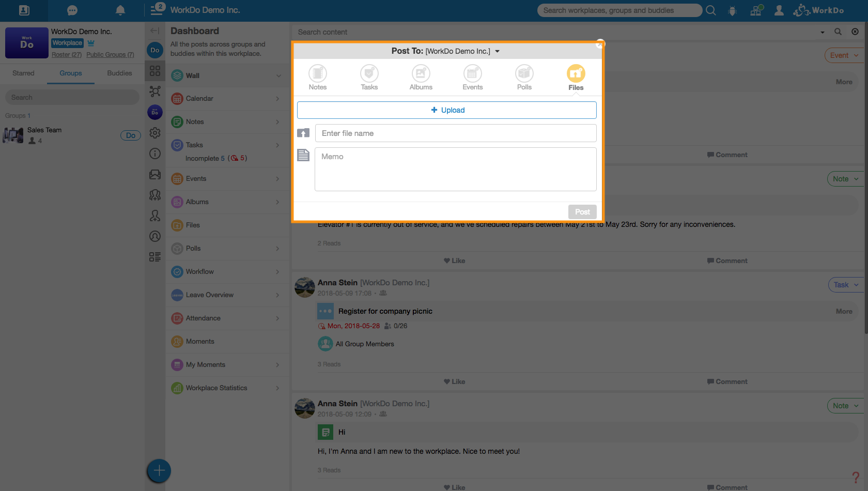Switch to the Groups tab
The image size is (868, 491).
pyautogui.click(x=71, y=73)
